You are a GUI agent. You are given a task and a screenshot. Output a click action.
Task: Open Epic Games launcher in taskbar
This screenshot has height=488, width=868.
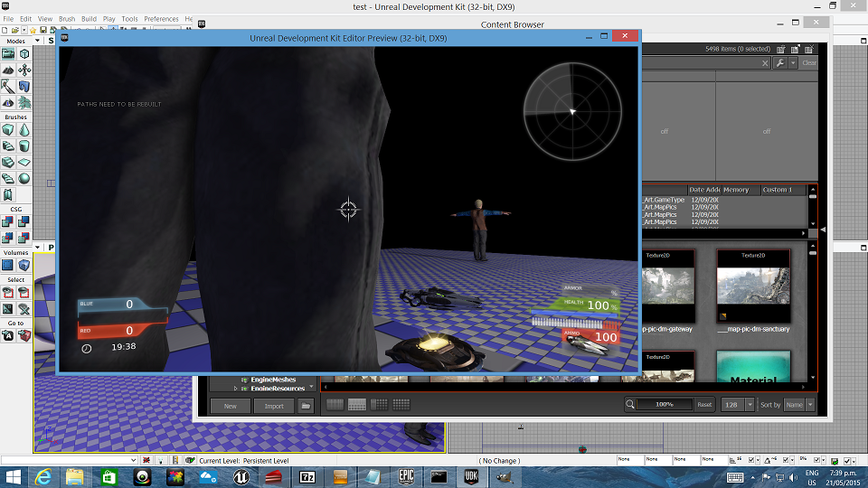(406, 476)
